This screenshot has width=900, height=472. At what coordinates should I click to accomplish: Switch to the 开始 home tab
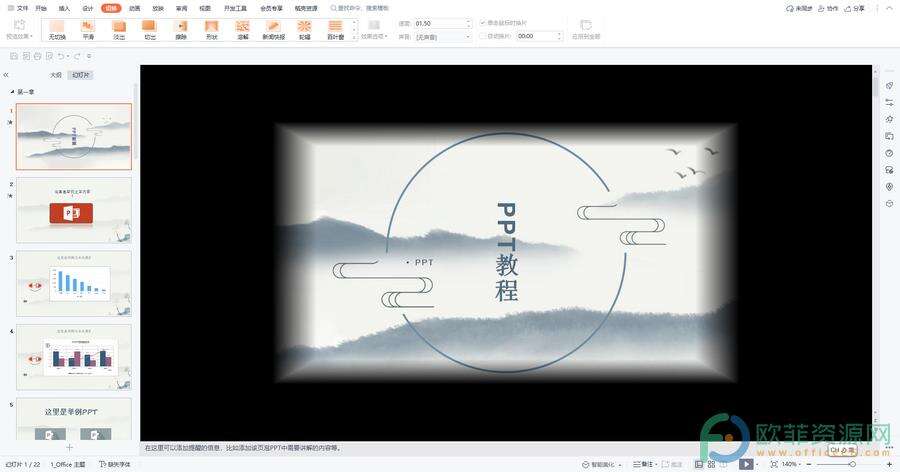tap(41, 9)
